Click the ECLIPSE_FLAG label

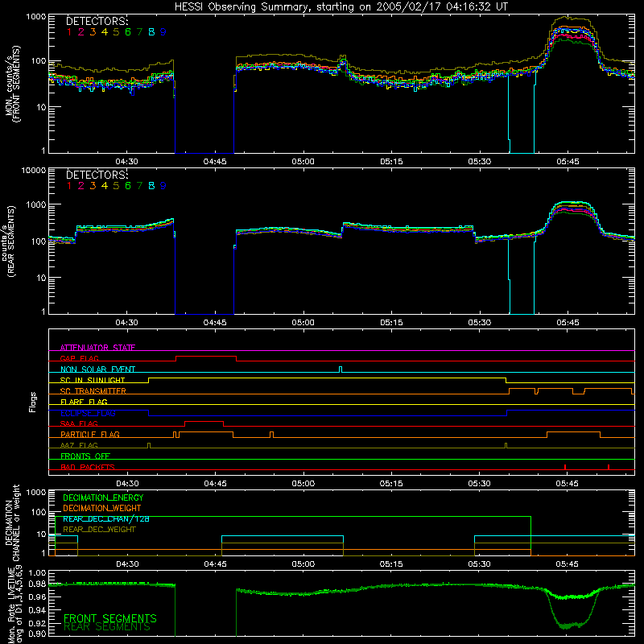tap(88, 413)
